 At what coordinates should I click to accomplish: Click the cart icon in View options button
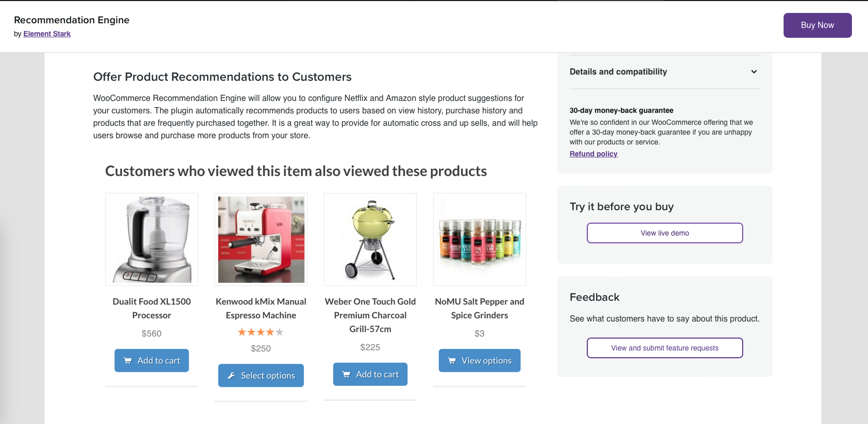pos(451,360)
